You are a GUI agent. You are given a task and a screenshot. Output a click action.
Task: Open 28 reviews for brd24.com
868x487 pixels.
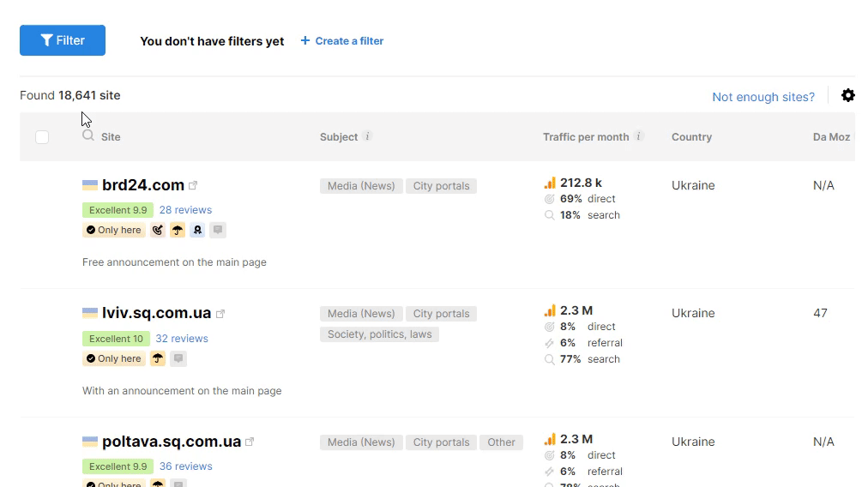[185, 210]
